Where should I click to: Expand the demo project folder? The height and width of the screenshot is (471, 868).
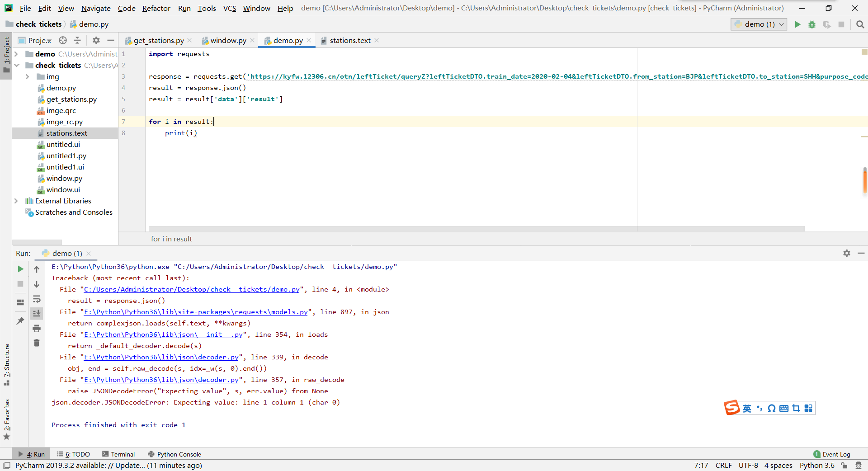pos(16,54)
